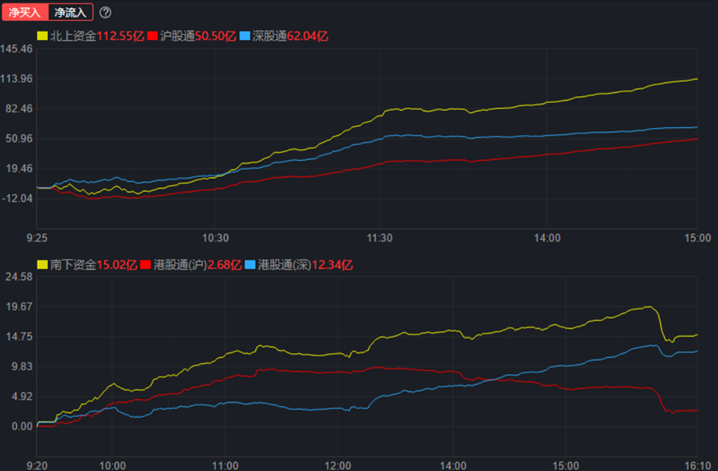Switch to the 净流入 tab

pyautogui.click(x=70, y=13)
